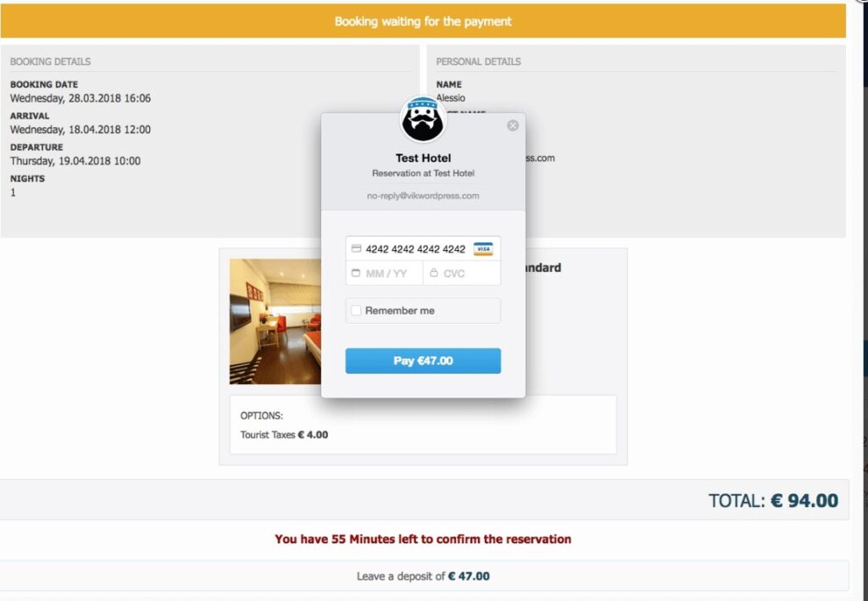Focus the MM / YY expiry field

coord(384,274)
